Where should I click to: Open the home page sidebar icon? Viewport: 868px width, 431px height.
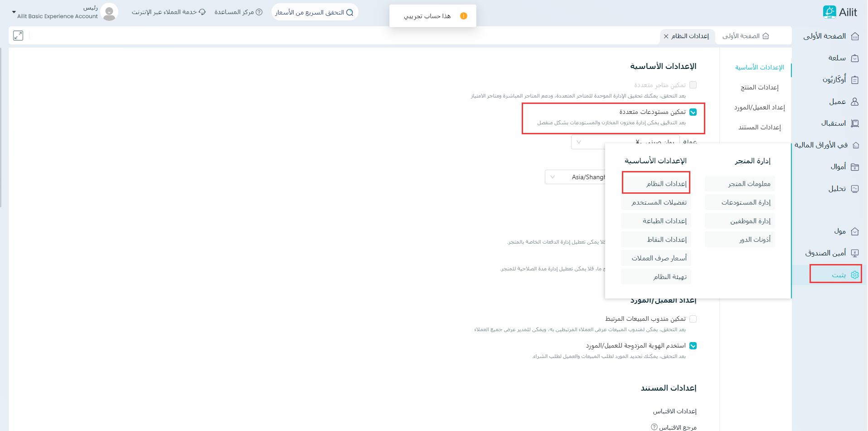(855, 36)
